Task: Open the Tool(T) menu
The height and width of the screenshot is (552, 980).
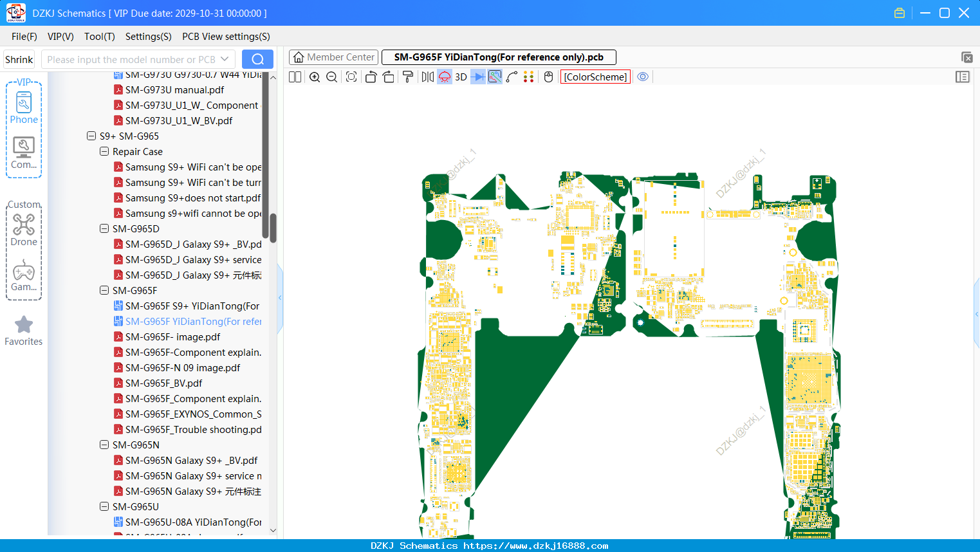Action: (x=100, y=37)
